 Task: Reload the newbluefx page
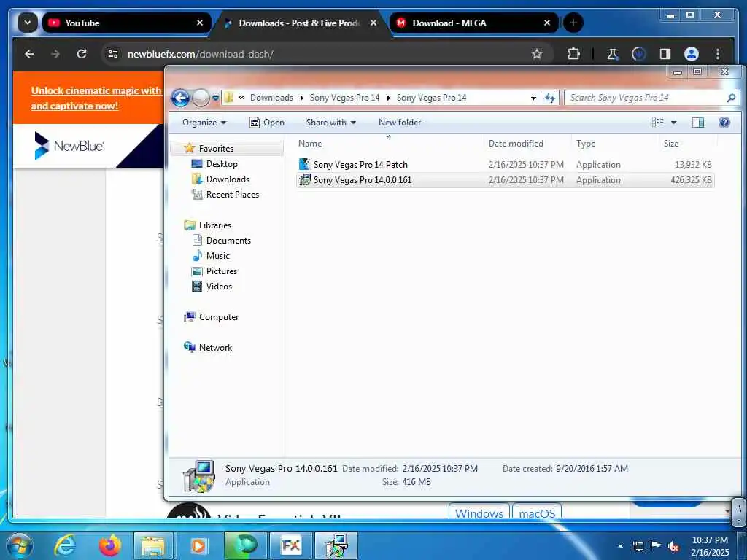pos(82,54)
